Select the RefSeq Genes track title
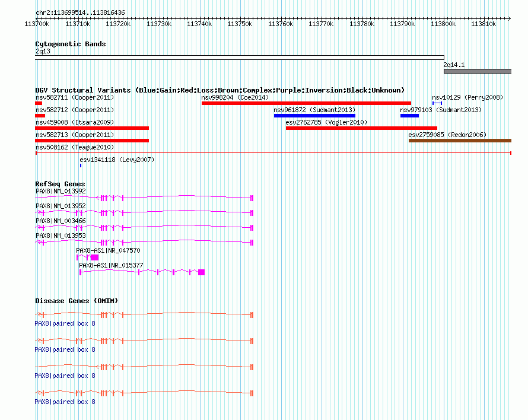 click(x=60, y=184)
